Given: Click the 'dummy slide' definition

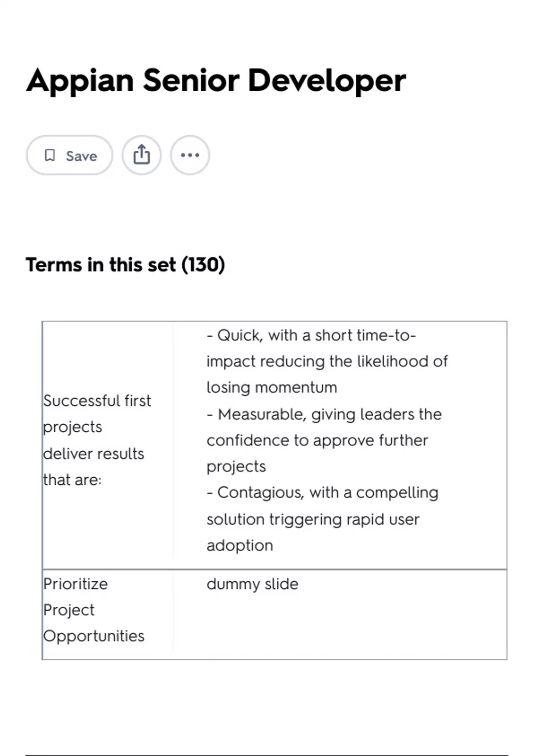Looking at the screenshot, I should [252, 584].
